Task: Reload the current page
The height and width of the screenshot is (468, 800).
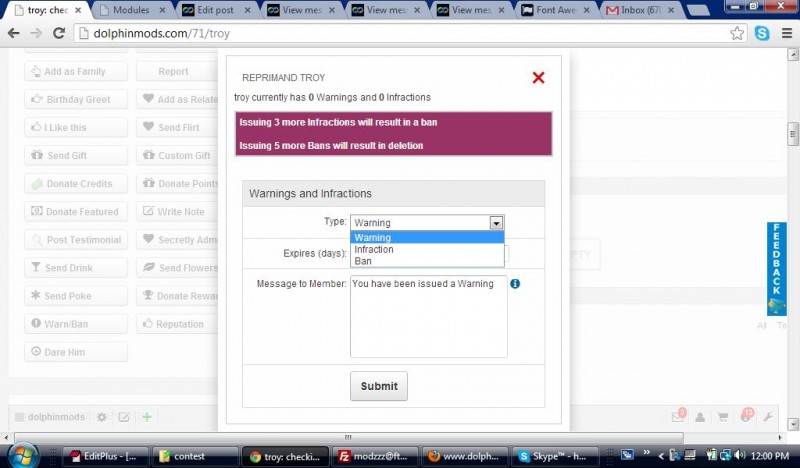Action: coord(59,34)
